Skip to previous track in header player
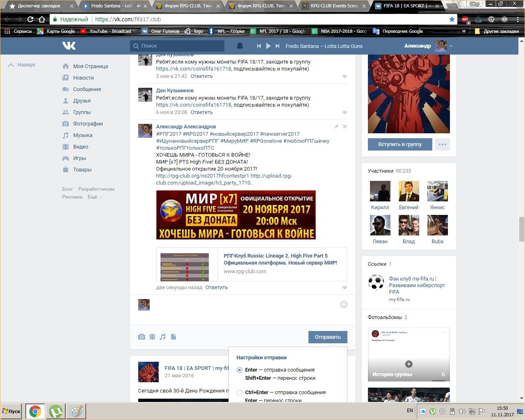The width and height of the screenshot is (525, 420). [x=259, y=46]
